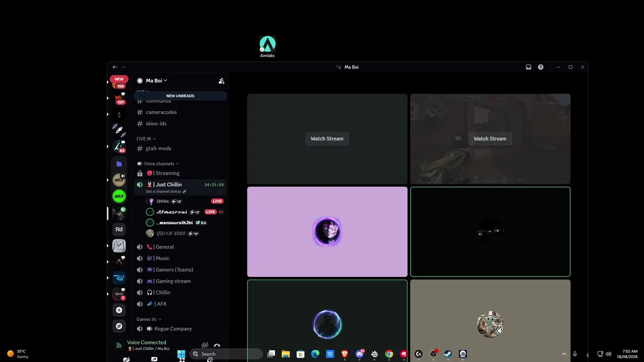Watch the stream in the dark tile
The height and width of the screenshot is (362, 644).
327,139
